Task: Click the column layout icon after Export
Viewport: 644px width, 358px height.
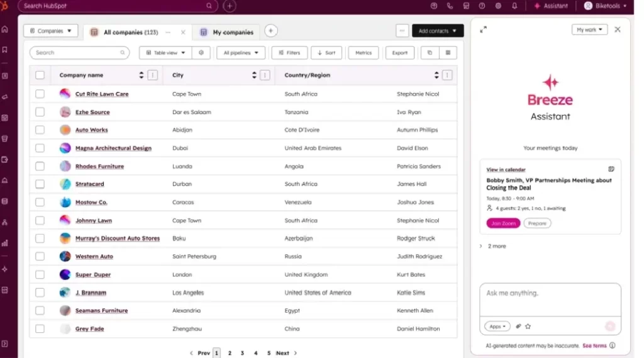Action: click(x=448, y=53)
